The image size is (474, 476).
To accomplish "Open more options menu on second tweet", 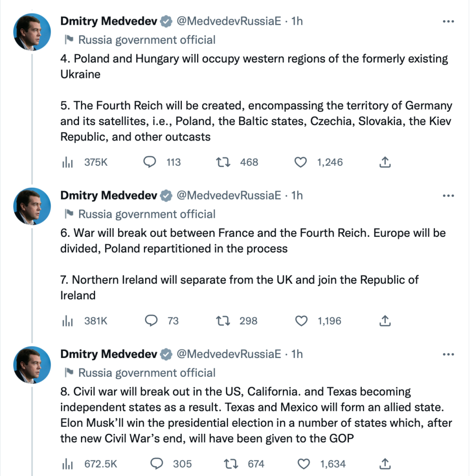I will tap(448, 196).
